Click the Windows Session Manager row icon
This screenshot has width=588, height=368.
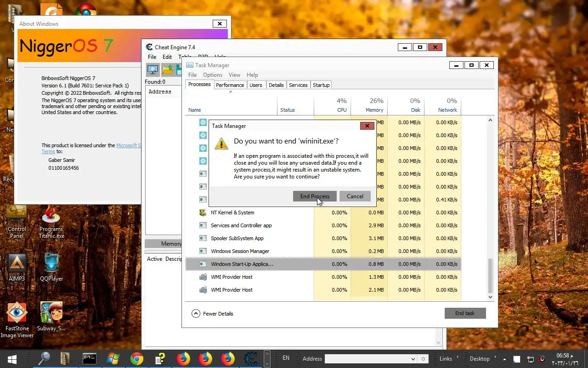click(203, 251)
